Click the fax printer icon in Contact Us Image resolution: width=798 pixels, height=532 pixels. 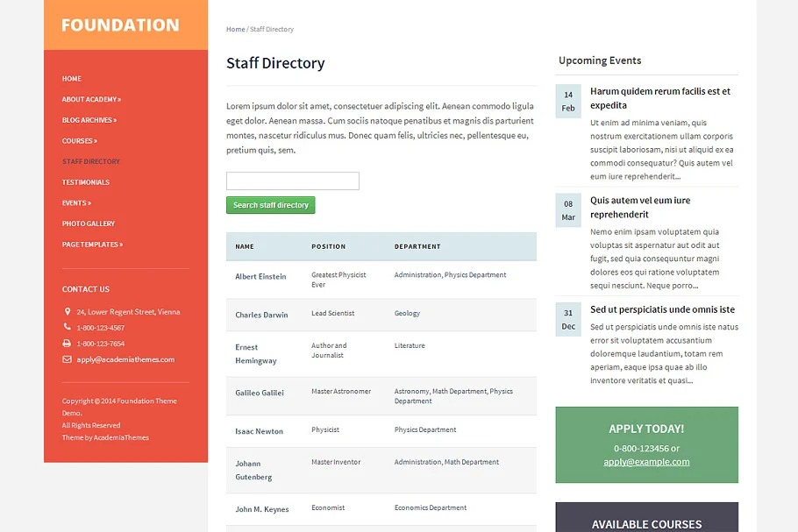pyautogui.click(x=68, y=344)
